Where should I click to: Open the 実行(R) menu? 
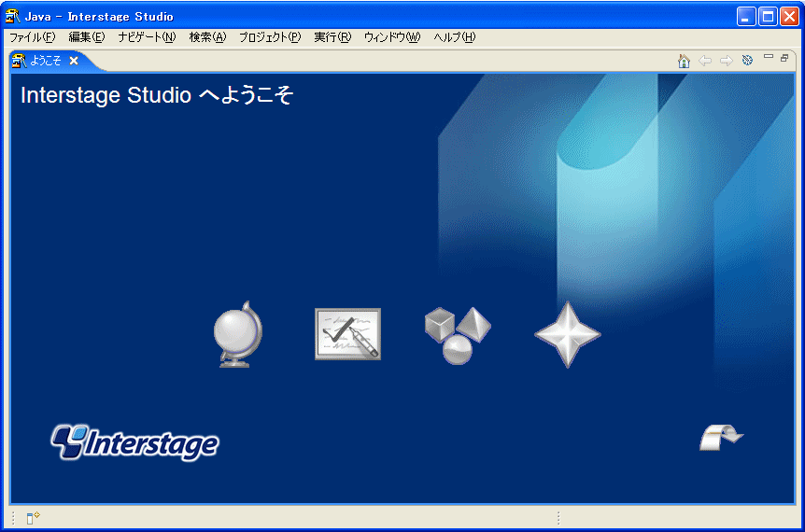332,37
